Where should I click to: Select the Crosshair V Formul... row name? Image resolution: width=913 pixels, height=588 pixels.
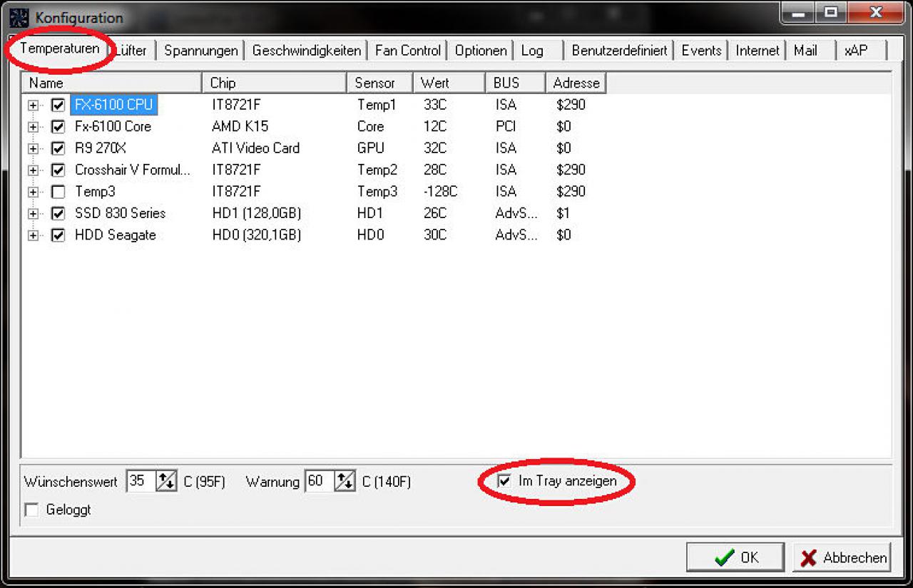coord(133,170)
